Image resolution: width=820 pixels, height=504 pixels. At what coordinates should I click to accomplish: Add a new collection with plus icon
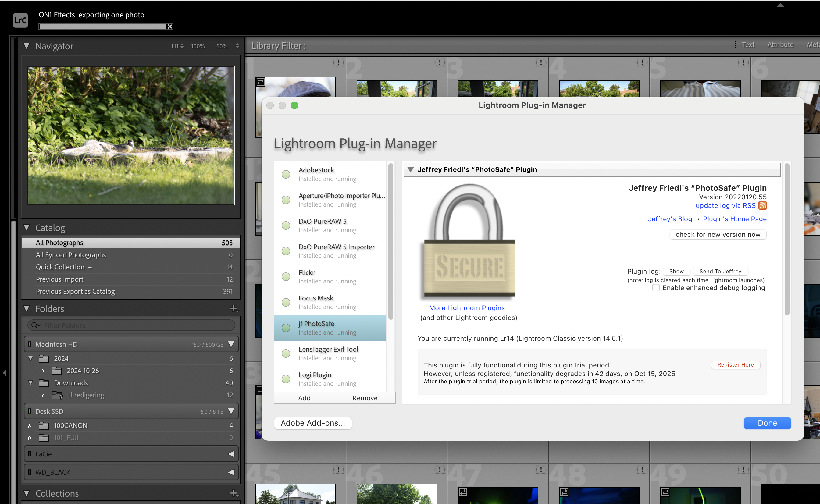click(234, 493)
